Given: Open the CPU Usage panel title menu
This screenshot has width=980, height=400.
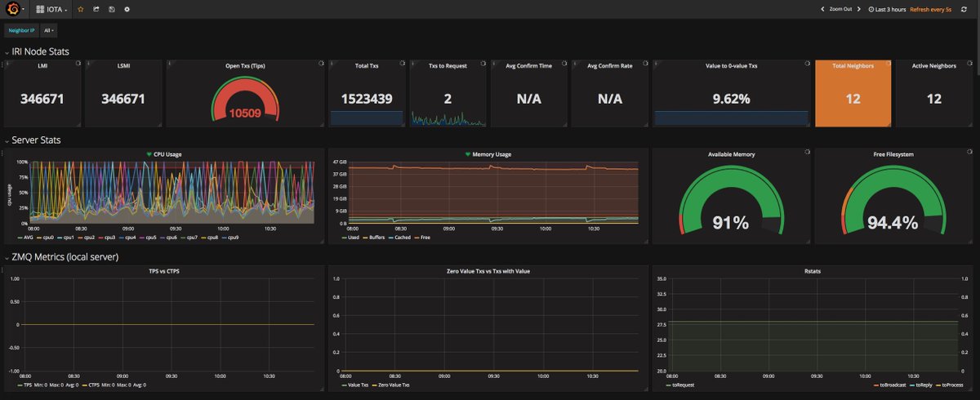Looking at the screenshot, I should point(167,153).
